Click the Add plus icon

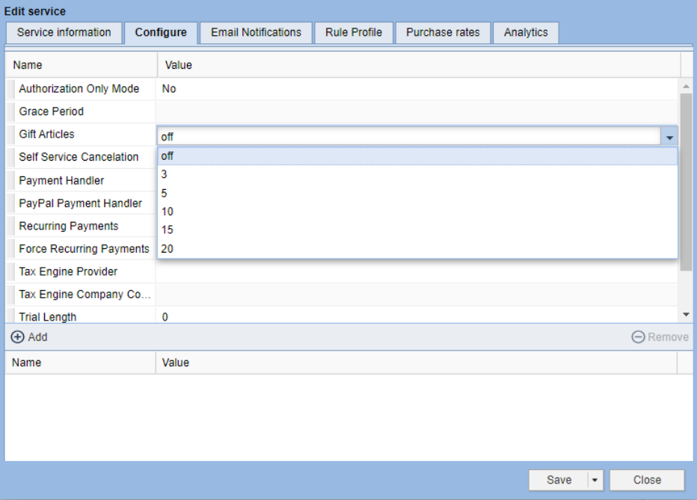coord(17,337)
